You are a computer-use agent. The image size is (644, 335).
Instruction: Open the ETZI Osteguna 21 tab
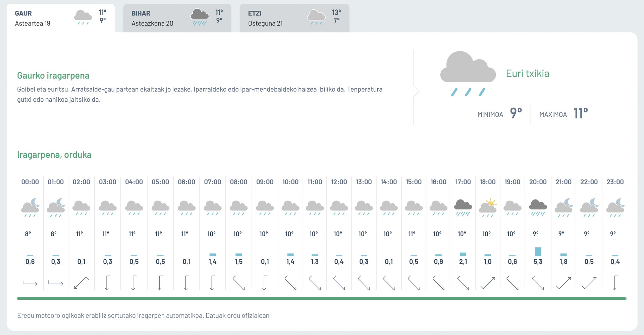coord(294,18)
